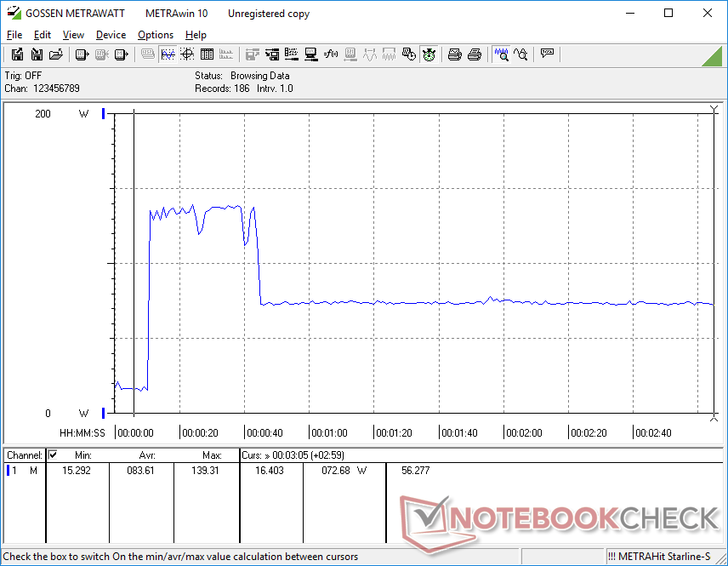This screenshot has width=728, height=566.
Task: Click the blue Y-axis marker at 0 W
Action: [104, 414]
